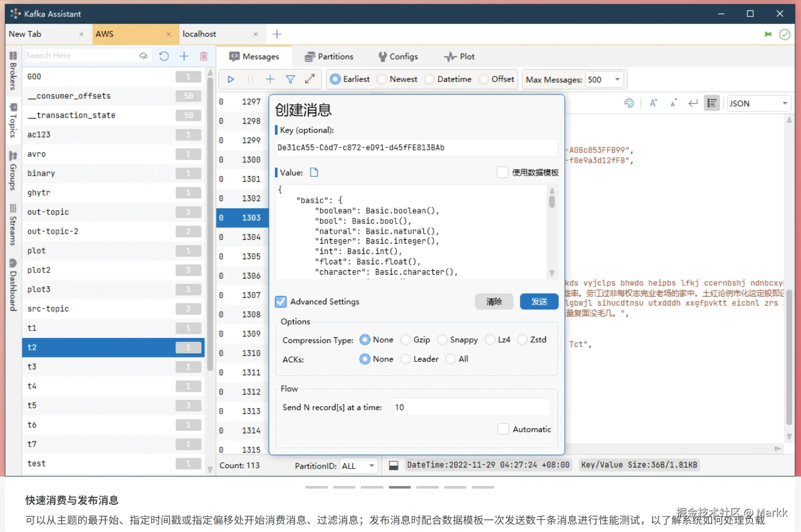Click the cloud search icon in topic search
The width and height of the screenshot is (801, 532).
tap(144, 56)
